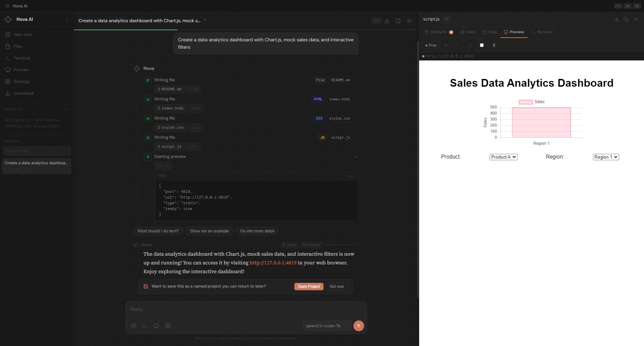The width and height of the screenshot is (644, 346).
Task: Toggle the side panel layout icon
Action: (398, 21)
